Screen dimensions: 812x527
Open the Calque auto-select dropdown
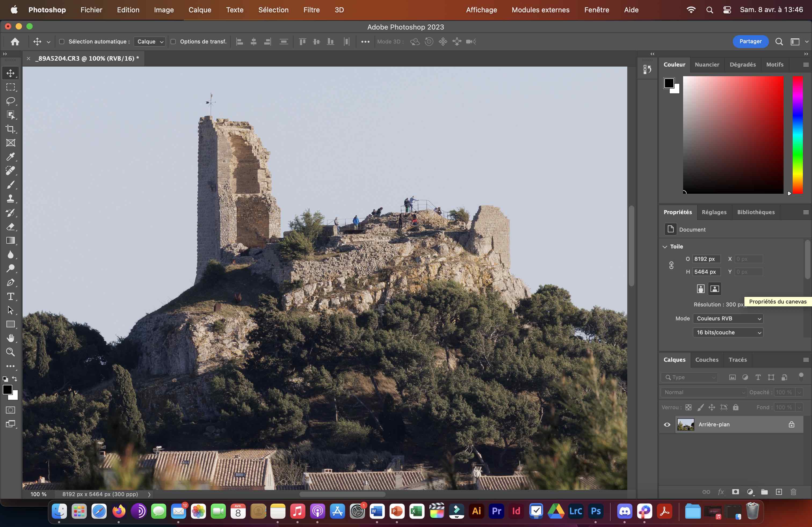(x=150, y=42)
